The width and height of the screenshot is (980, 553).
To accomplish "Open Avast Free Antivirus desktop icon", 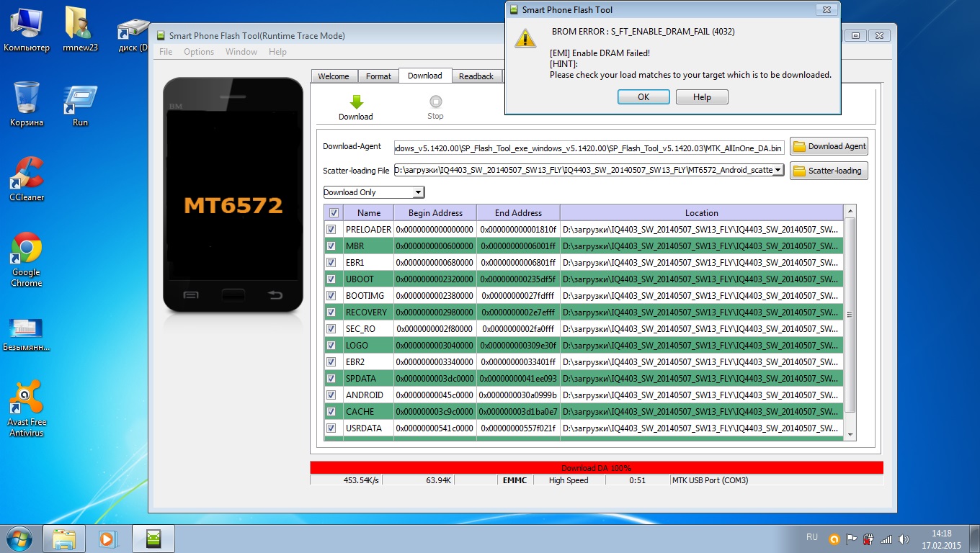I will (x=27, y=398).
